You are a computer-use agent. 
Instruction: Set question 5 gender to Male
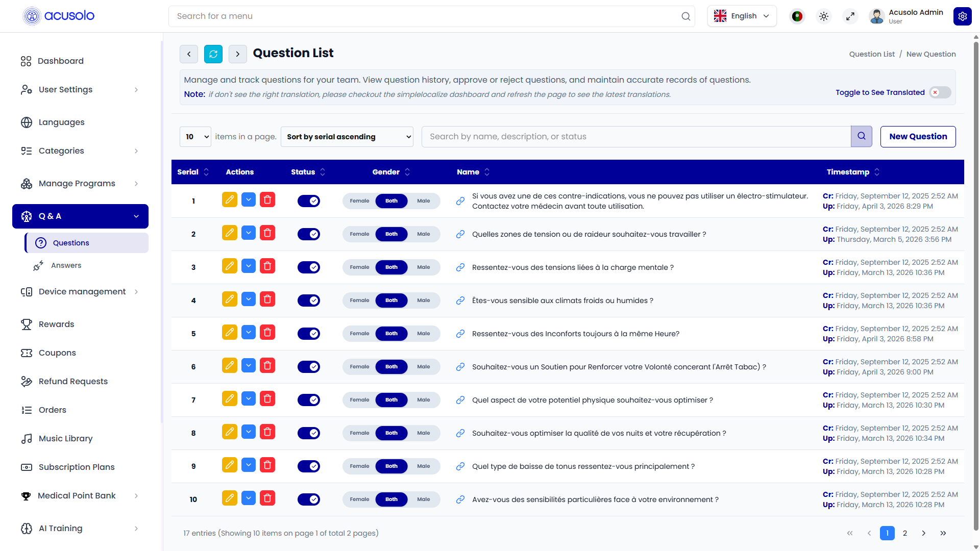tap(424, 334)
